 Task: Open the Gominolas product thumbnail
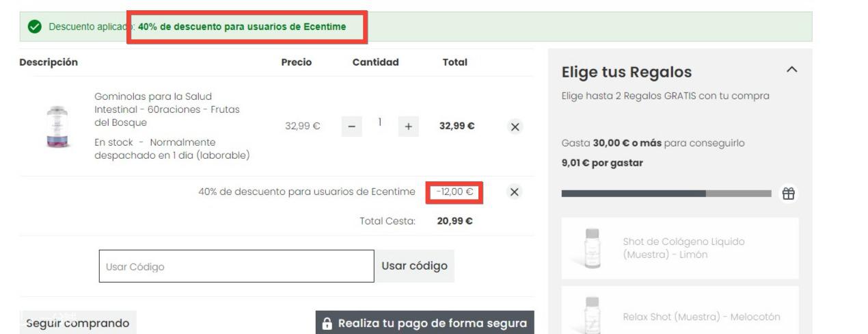[57, 127]
